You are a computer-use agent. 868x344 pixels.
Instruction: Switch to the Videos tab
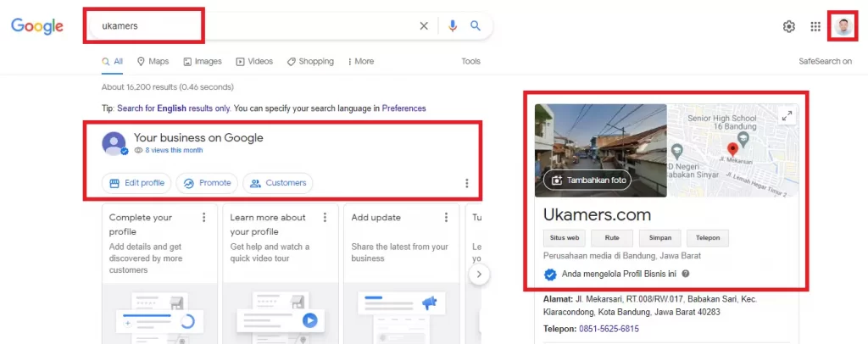pos(254,61)
